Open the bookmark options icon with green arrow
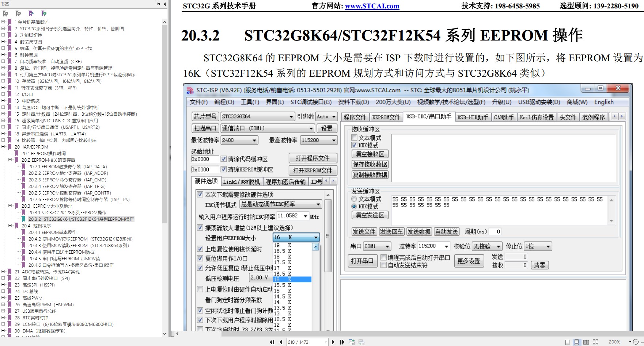This screenshot has height=346, width=644. (44, 14)
